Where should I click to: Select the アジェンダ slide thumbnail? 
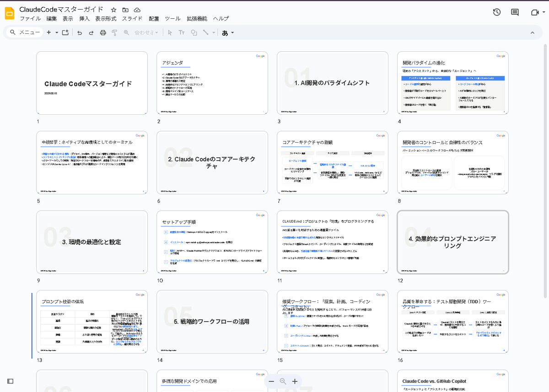(x=212, y=83)
